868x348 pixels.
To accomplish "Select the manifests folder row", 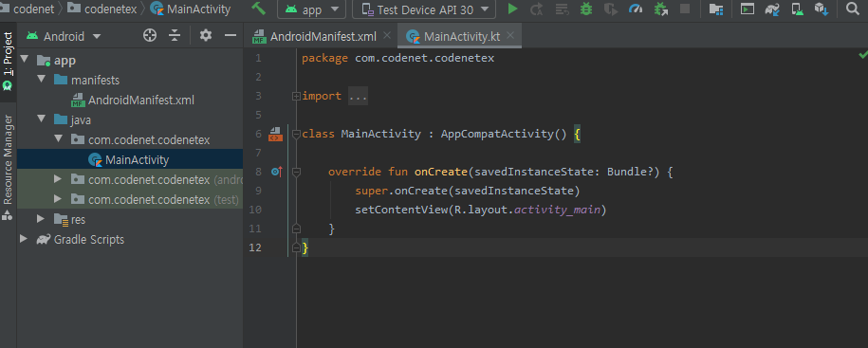I will [x=130, y=81].
